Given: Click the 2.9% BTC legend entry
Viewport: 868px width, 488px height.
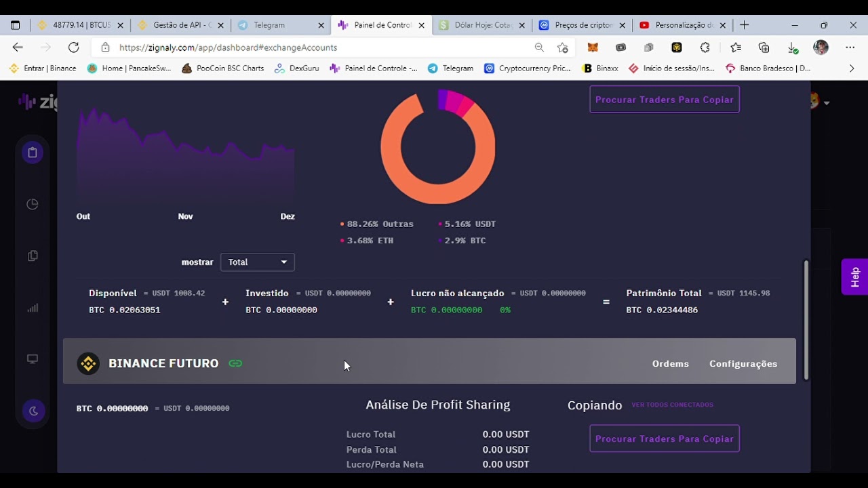Looking at the screenshot, I should point(462,241).
